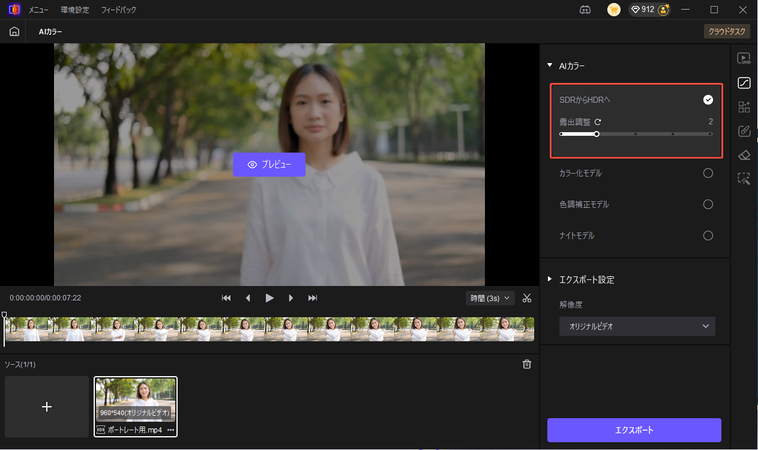Click the エクスポート button
The width and height of the screenshot is (758, 450).
(x=634, y=430)
